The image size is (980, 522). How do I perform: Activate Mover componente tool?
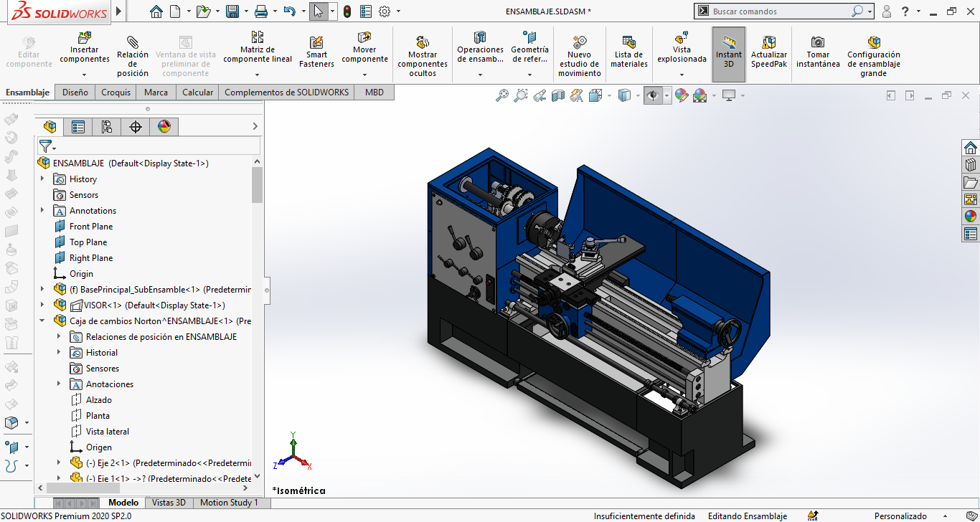tap(364, 47)
